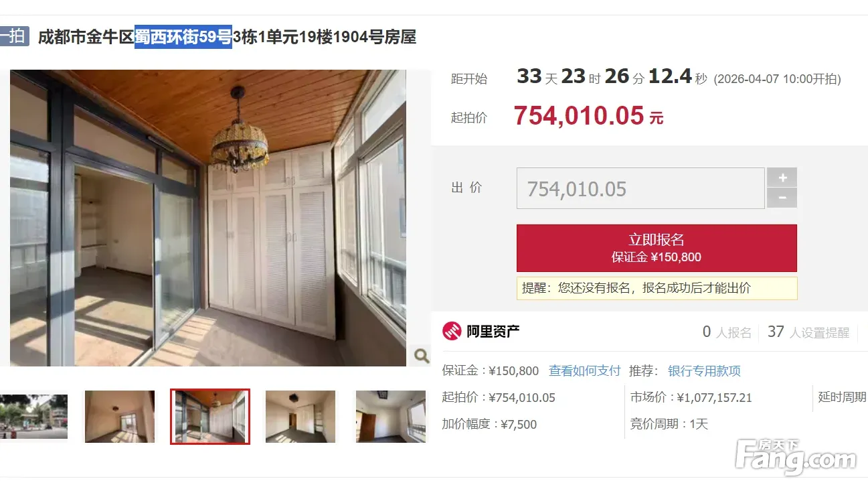Click the 阿里资产 red logo icon
868x485 pixels.
(x=452, y=331)
